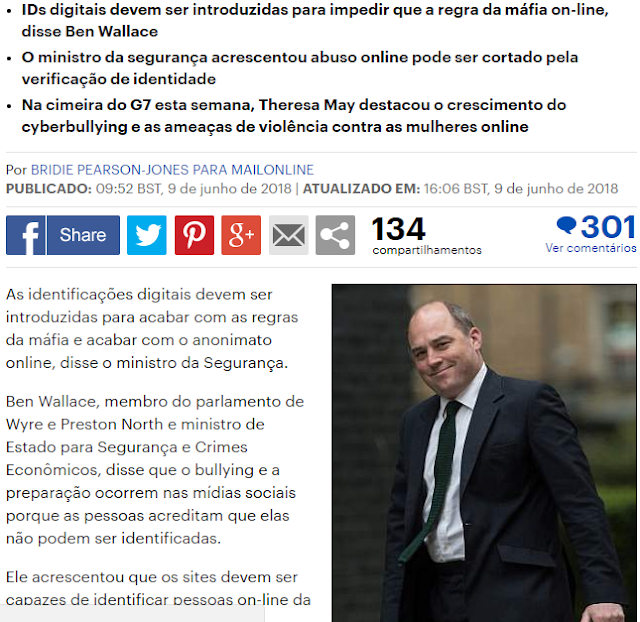
Task: Enlarge the Ben Wallace photo
Action: click(x=484, y=453)
